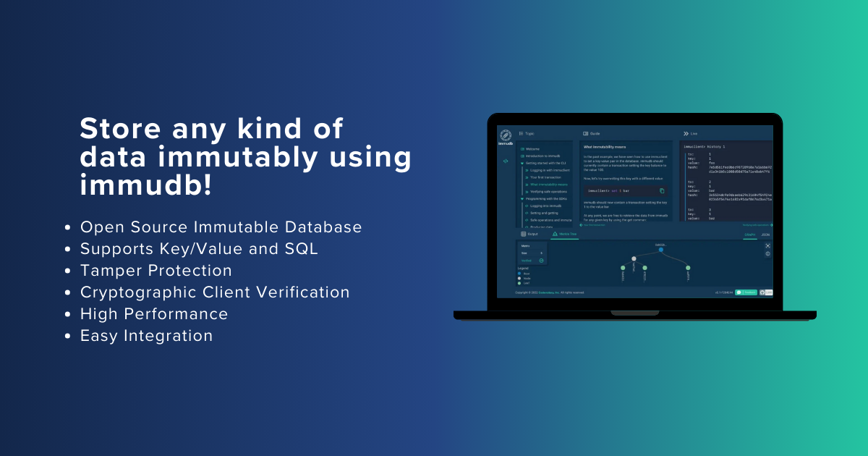This screenshot has height=456, width=868.
Task: Go to next topic 'Verifying safe operations' link
Action: click(755, 225)
